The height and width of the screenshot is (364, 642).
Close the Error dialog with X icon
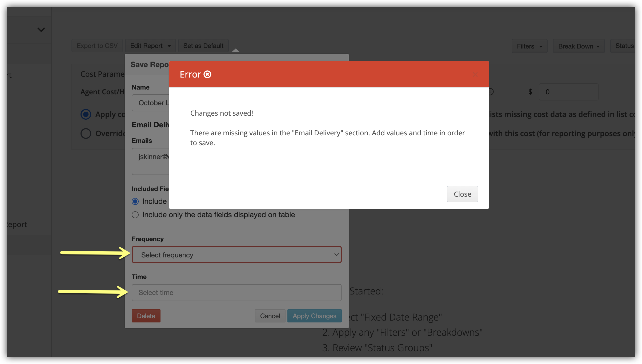click(x=475, y=75)
